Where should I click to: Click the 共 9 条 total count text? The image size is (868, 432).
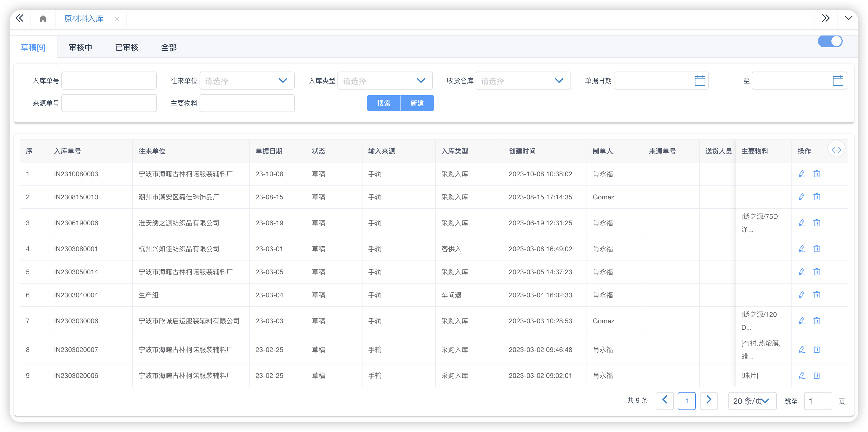point(637,400)
